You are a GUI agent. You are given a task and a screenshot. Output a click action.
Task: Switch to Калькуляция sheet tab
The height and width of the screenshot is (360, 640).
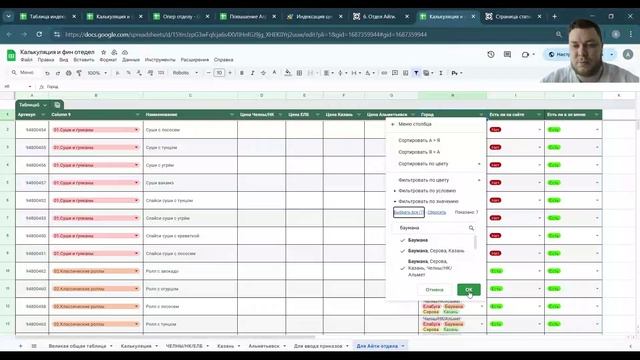(136, 346)
